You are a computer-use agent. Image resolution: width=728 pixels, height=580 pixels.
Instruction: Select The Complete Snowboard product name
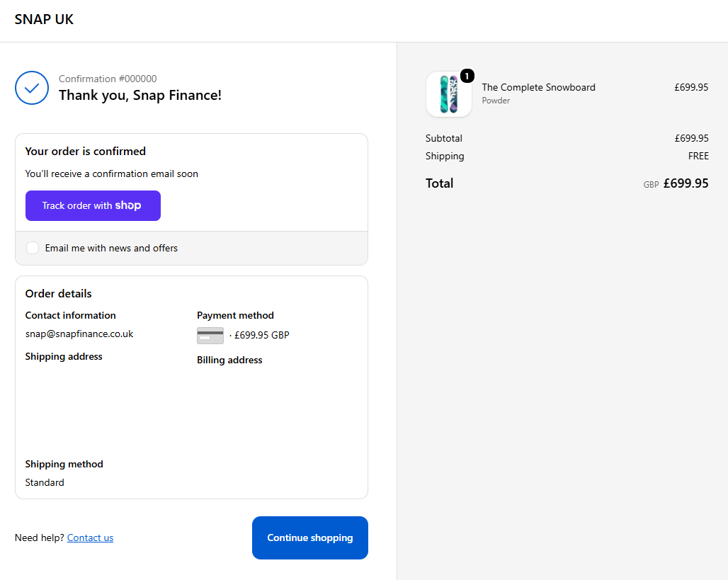tap(539, 87)
